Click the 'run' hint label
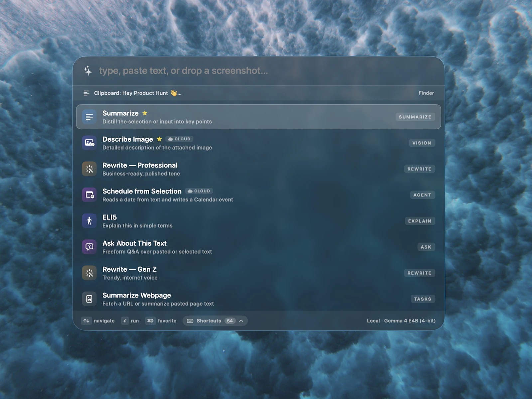This screenshot has width=532, height=399. tap(135, 321)
